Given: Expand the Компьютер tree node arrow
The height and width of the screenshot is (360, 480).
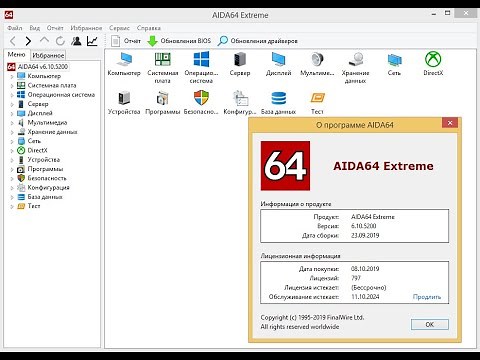Looking at the screenshot, I should tap(12, 76).
